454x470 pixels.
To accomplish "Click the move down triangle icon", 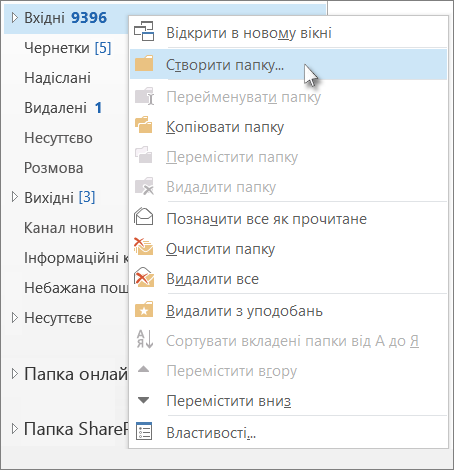I will pos(144,400).
